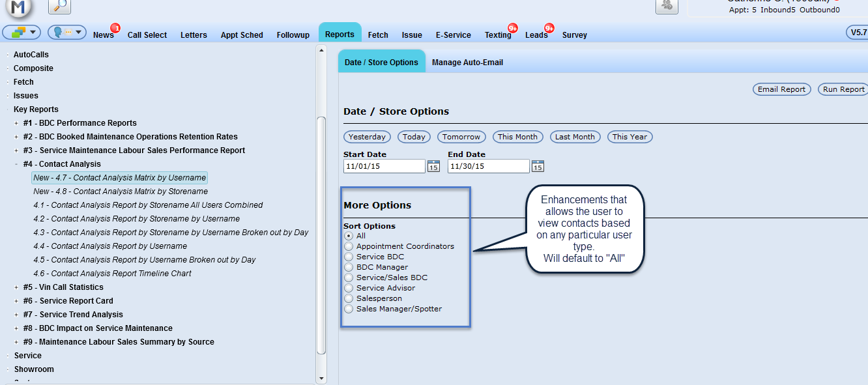Click the Leads 9+ notification badge
The image size is (868, 385).
549,28
